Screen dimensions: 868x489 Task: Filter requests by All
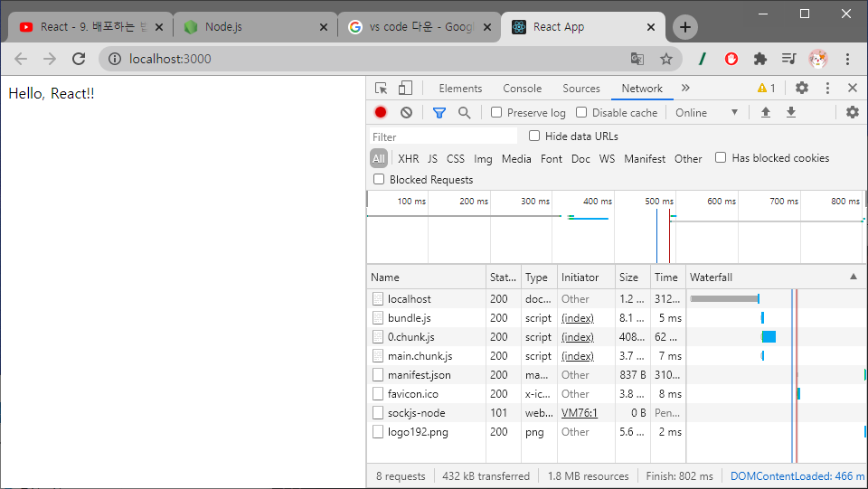379,159
